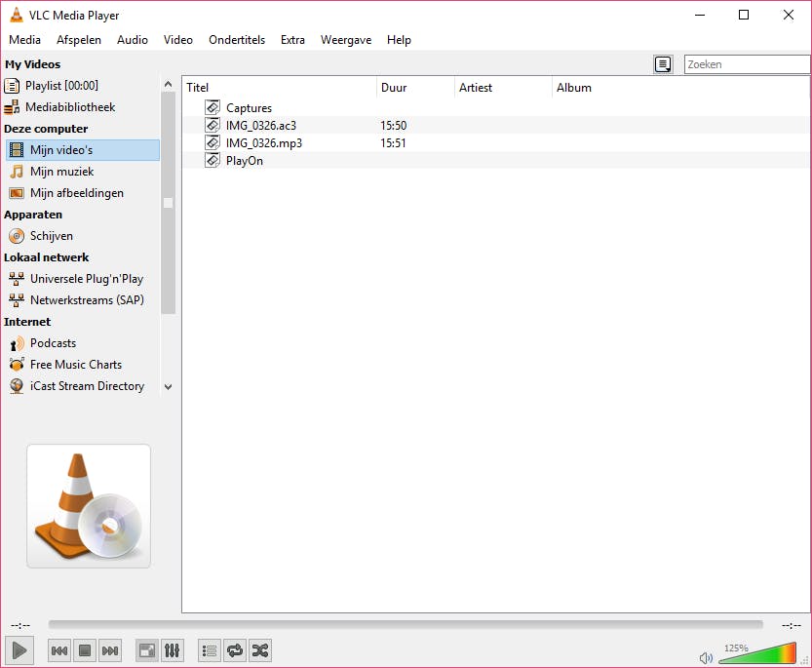This screenshot has height=668, width=812.
Task: Stop playback with the stop button
Action: tap(85, 650)
